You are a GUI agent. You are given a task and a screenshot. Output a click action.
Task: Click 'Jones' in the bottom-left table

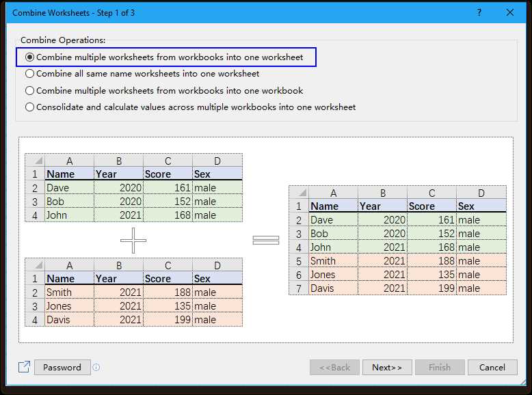click(x=69, y=306)
